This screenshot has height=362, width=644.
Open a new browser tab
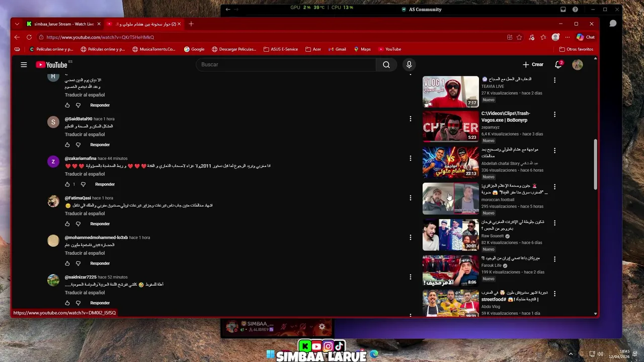tap(191, 24)
